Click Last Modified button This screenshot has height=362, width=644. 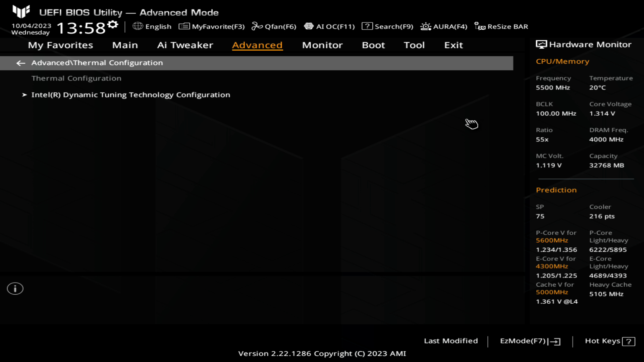click(451, 341)
